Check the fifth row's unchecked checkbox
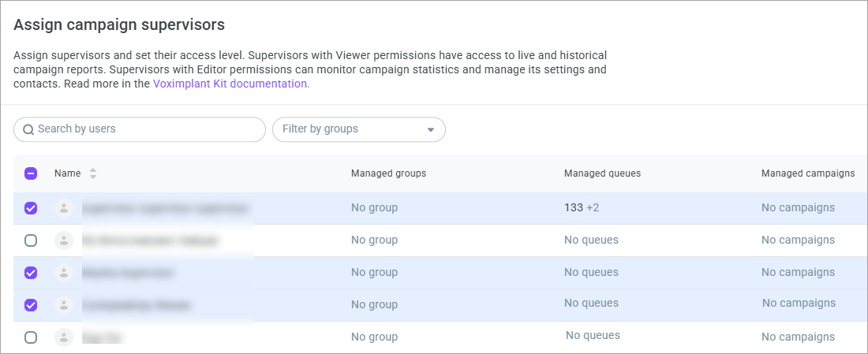This screenshot has width=868, height=354. [x=31, y=337]
